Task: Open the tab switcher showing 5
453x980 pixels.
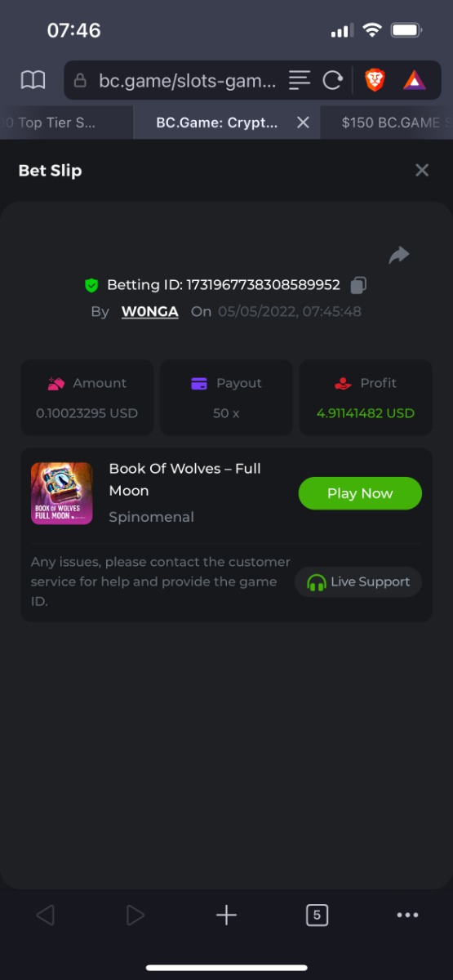Action: point(317,915)
